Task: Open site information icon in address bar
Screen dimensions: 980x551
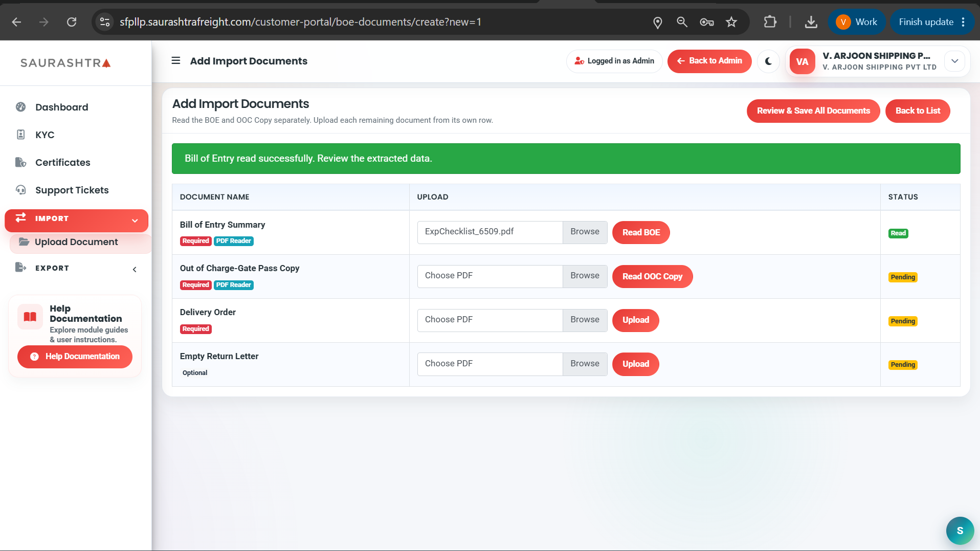Action: point(105,22)
